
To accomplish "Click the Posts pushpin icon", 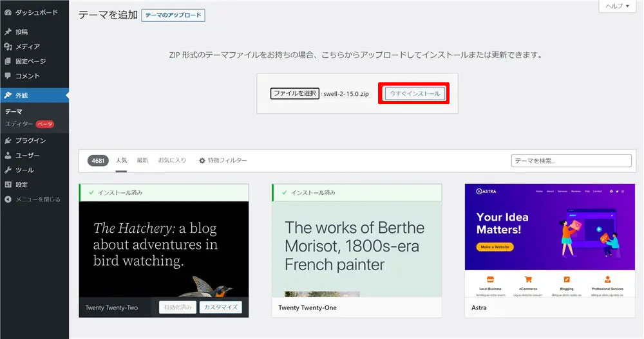I will coord(8,32).
